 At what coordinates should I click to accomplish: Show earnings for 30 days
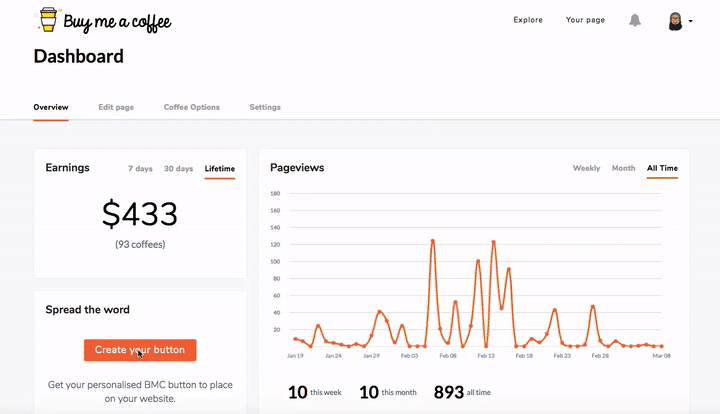click(178, 169)
